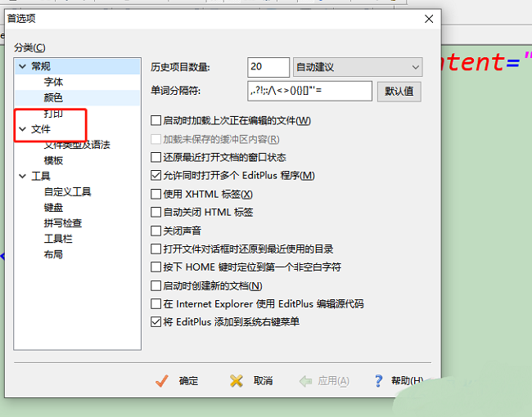Screen dimensions: 532x417
Task: Check the 关闭声音 option
Action: 156,231
